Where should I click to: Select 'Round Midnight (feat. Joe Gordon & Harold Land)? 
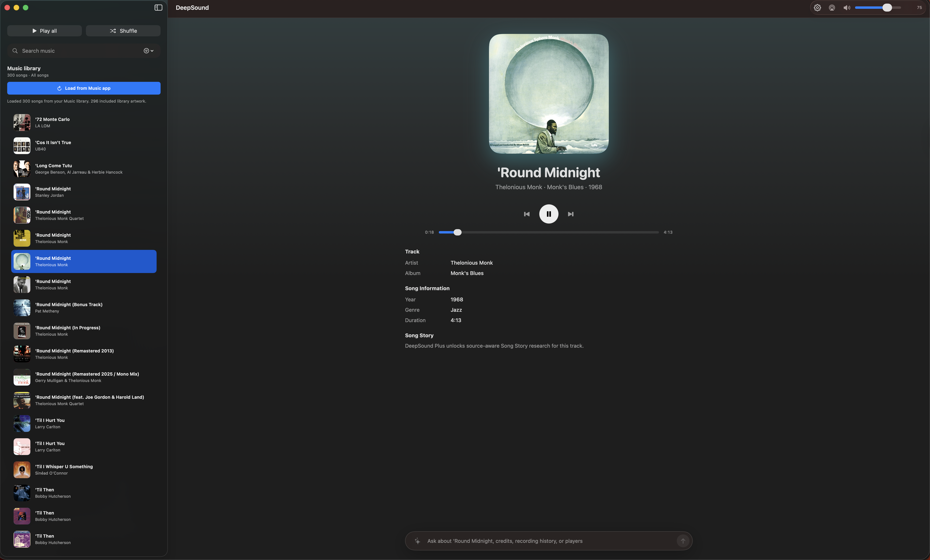pos(84,401)
